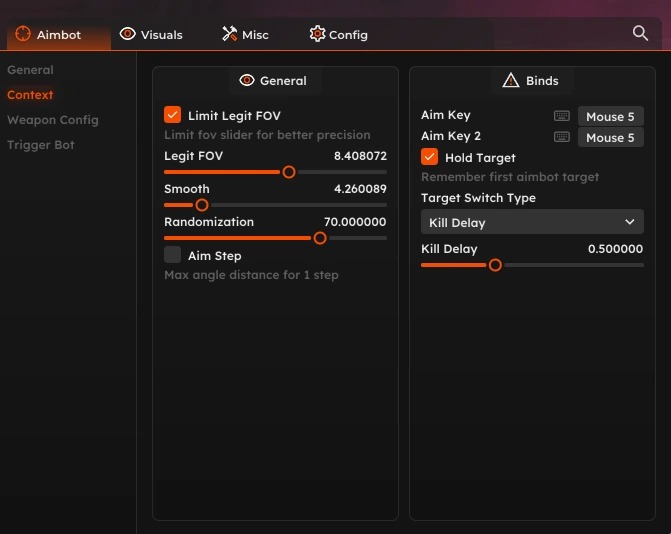Click the chevron arrow on Kill Delay dropdown
This screenshot has height=534, width=671.
[629, 222]
